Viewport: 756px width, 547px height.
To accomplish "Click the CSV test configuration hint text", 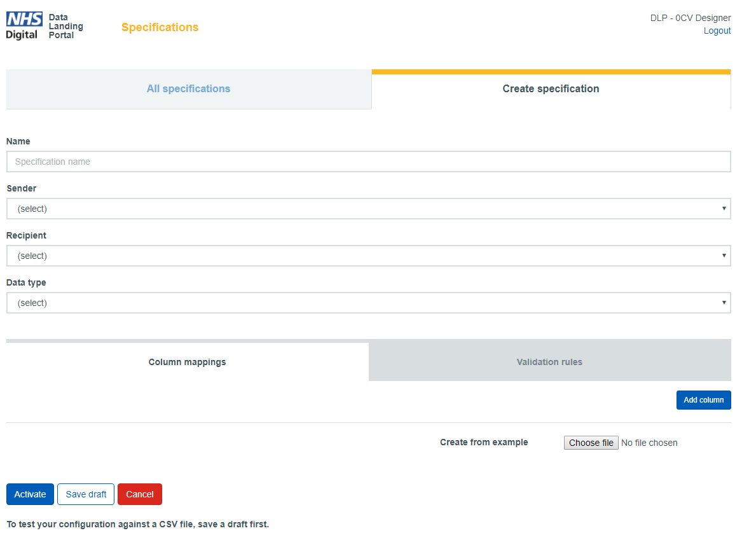I will (x=138, y=524).
